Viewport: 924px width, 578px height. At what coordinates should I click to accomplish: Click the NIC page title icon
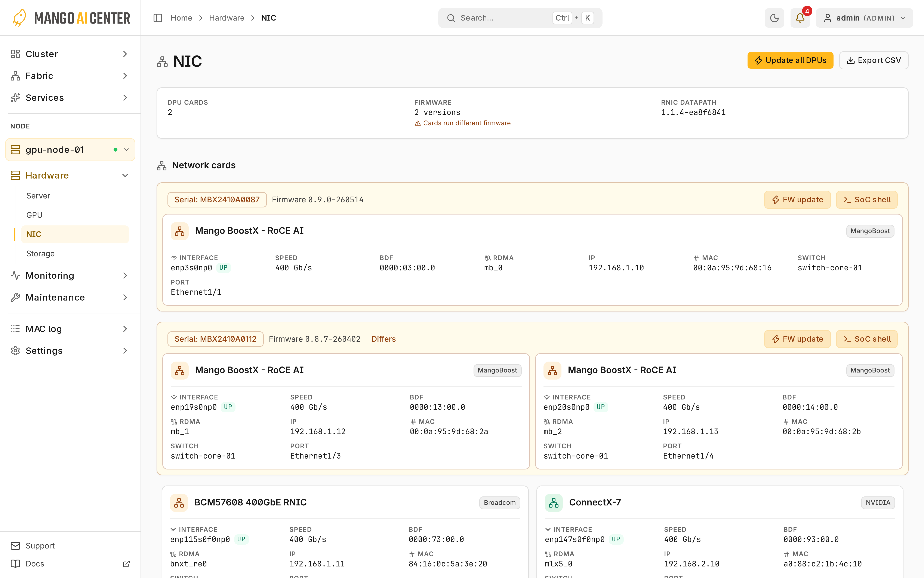point(162,62)
